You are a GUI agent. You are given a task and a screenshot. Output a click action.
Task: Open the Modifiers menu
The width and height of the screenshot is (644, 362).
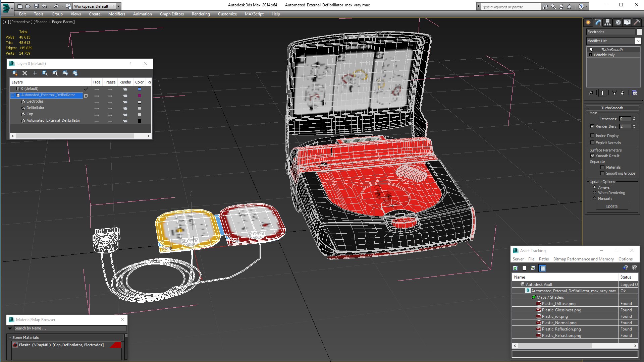click(x=116, y=14)
